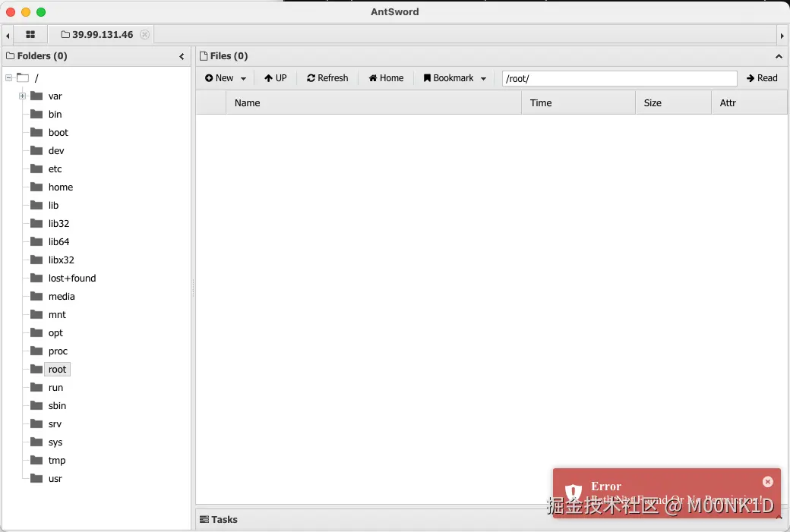Sort by Name column header
Viewport: 790px width, 532px height.
373,103
